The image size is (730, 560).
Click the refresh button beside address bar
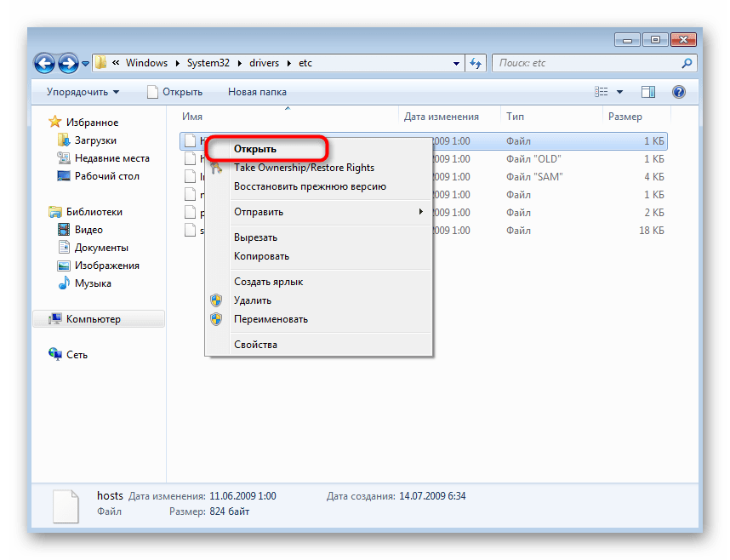click(x=476, y=63)
